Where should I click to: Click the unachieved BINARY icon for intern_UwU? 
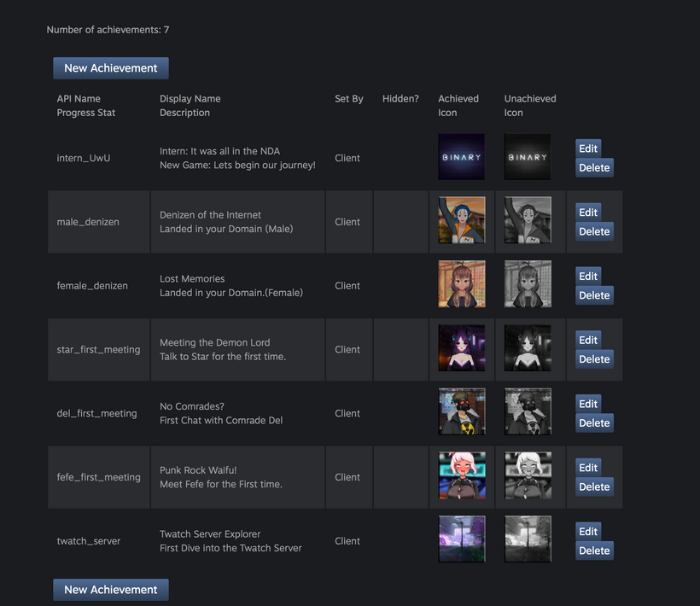528,157
